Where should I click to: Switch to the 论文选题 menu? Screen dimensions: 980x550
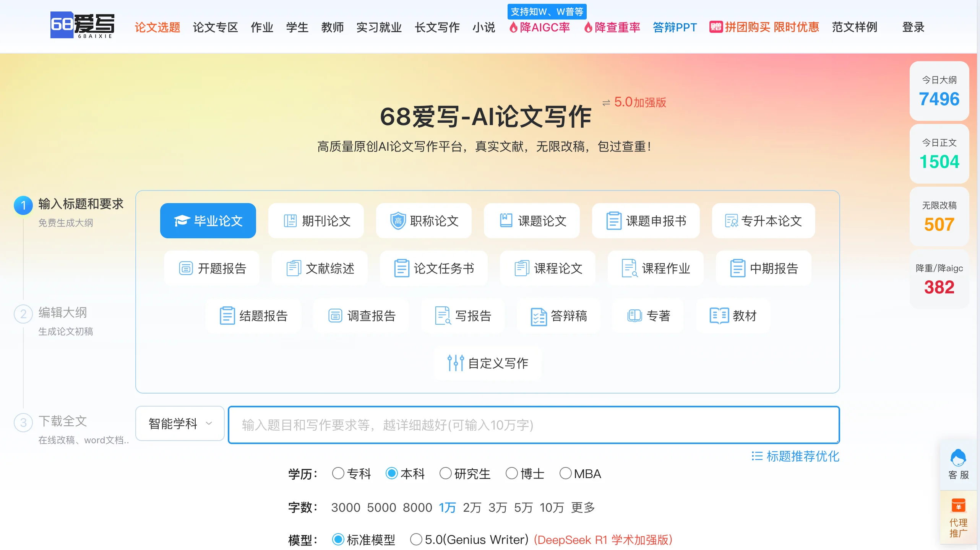[x=157, y=27]
